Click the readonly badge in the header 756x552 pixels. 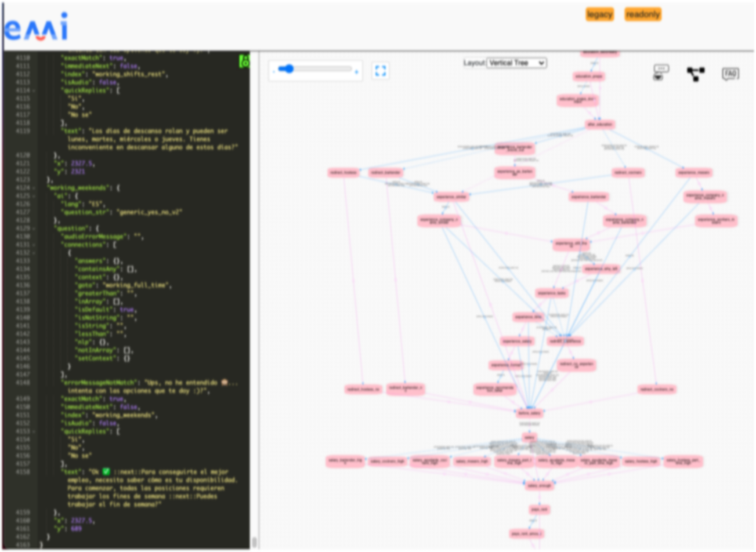point(642,14)
